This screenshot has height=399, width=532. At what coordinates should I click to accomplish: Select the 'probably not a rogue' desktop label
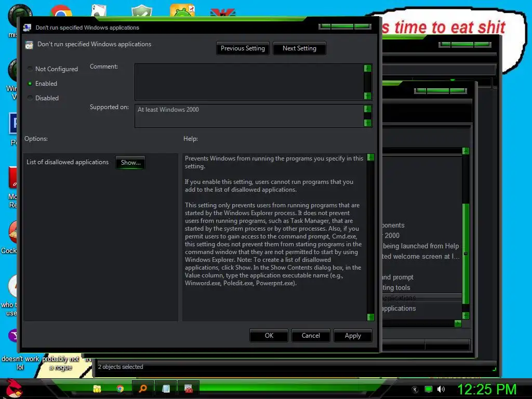(x=60, y=363)
